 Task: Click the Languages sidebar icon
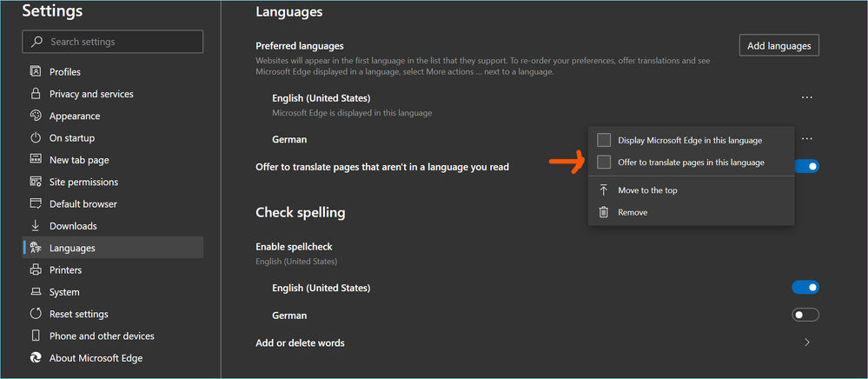coord(36,248)
